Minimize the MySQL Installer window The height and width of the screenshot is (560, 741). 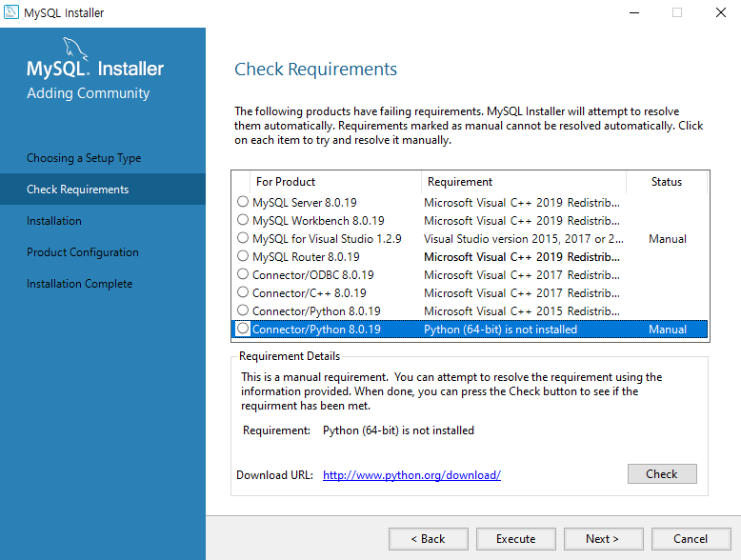[634, 12]
